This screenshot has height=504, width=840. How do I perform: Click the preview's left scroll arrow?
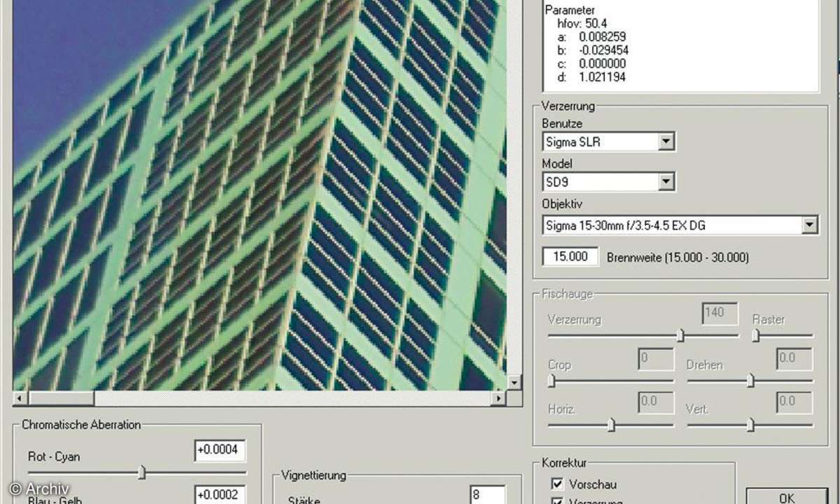click(x=20, y=398)
